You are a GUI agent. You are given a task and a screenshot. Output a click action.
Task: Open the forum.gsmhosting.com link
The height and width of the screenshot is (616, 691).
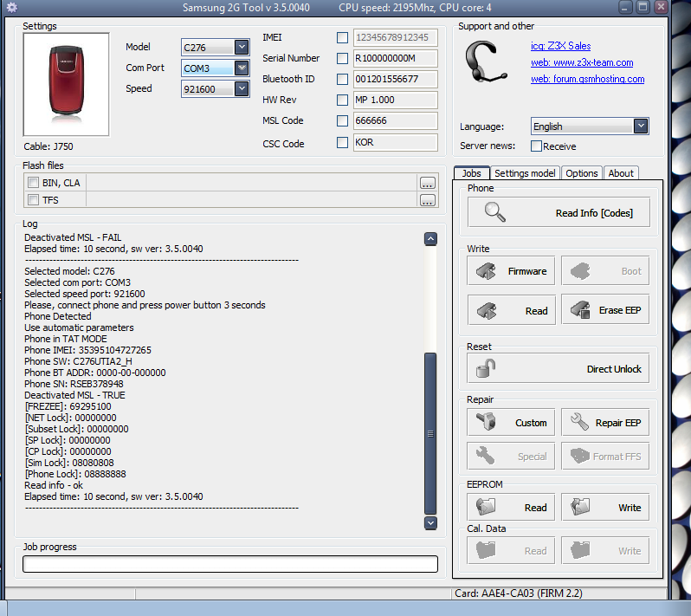coord(587,79)
